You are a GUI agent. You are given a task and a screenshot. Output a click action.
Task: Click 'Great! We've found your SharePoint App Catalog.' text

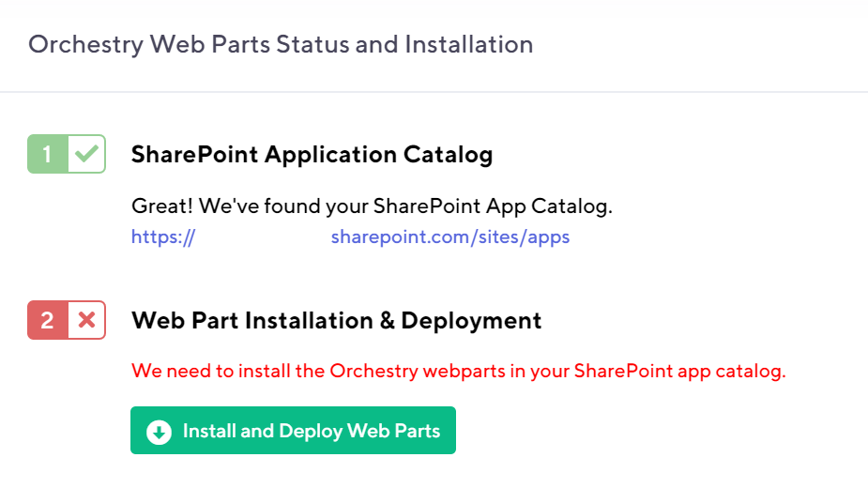tap(372, 206)
